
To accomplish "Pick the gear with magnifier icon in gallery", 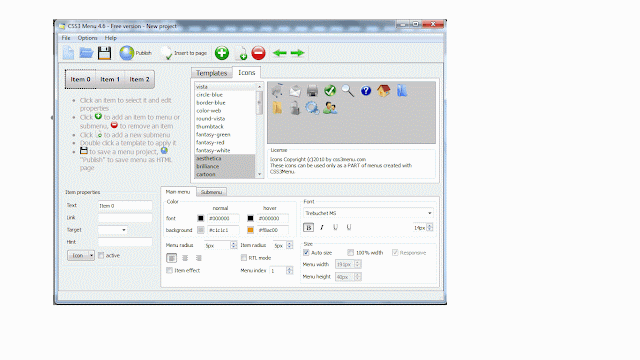I will click(312, 108).
